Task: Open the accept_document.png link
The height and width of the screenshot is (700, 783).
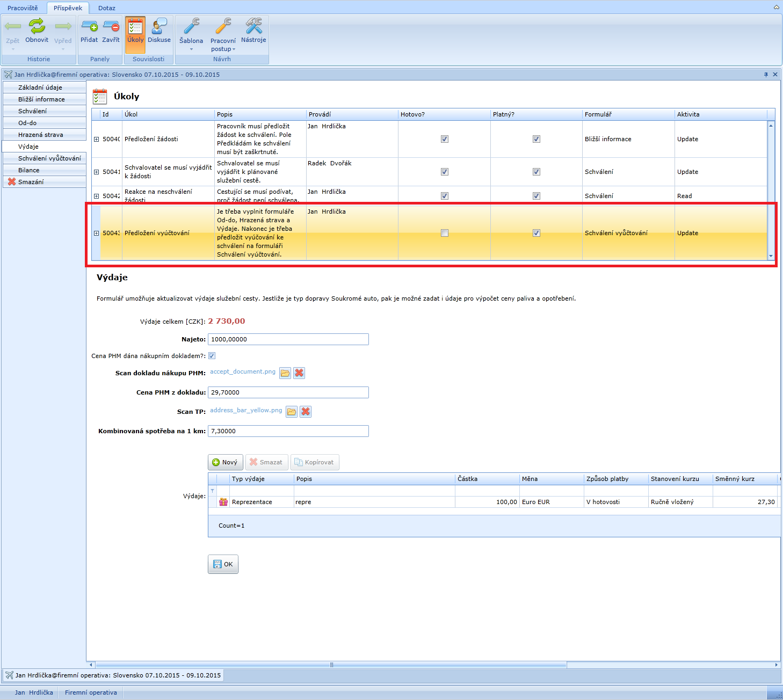Action: 242,371
